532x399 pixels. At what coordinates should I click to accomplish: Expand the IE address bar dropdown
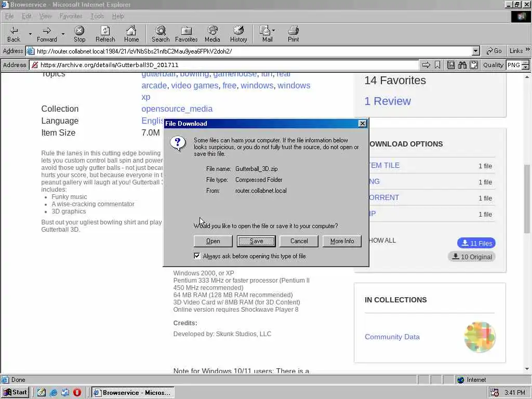coord(476,51)
